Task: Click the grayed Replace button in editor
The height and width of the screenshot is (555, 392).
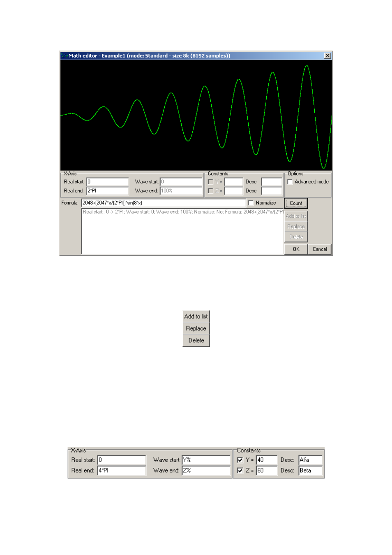Action: point(296,227)
